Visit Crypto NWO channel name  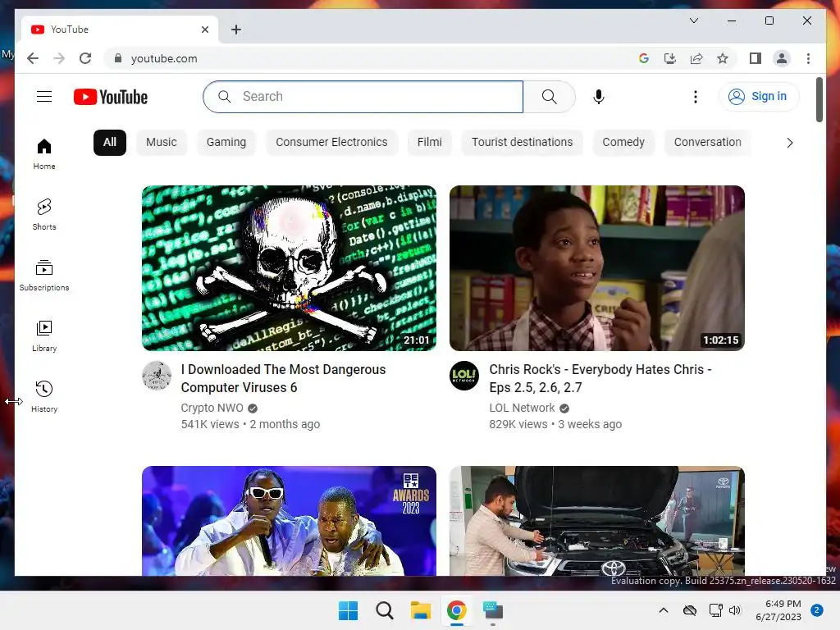point(212,408)
